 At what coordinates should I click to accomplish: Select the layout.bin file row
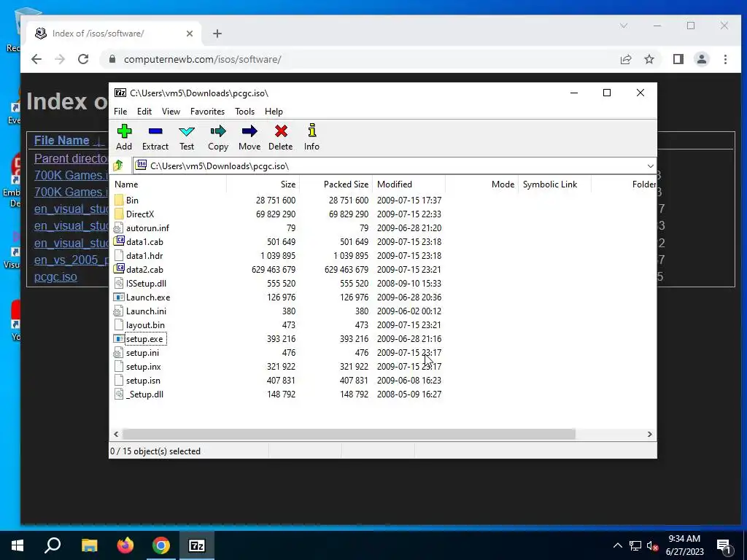278,324
